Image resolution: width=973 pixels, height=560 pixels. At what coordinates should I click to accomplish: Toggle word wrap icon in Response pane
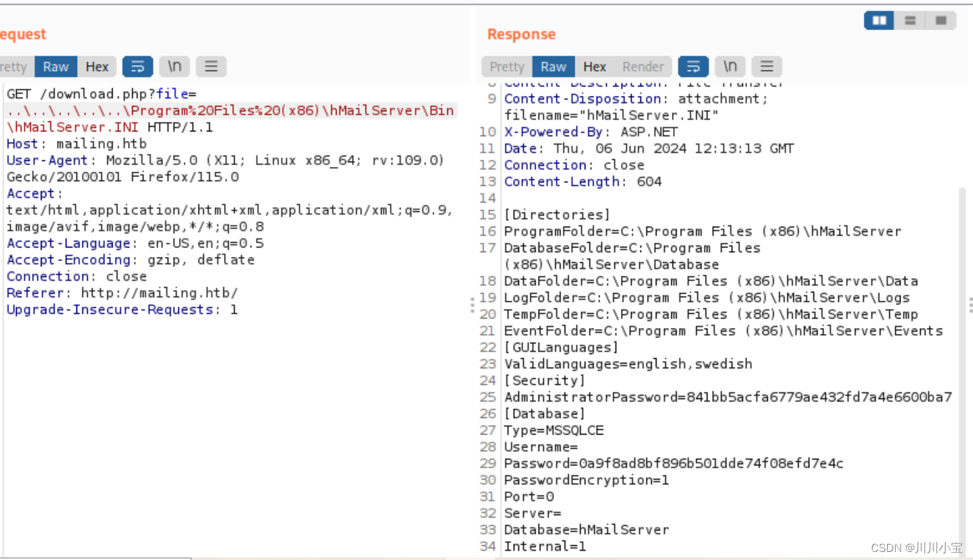[x=693, y=66]
